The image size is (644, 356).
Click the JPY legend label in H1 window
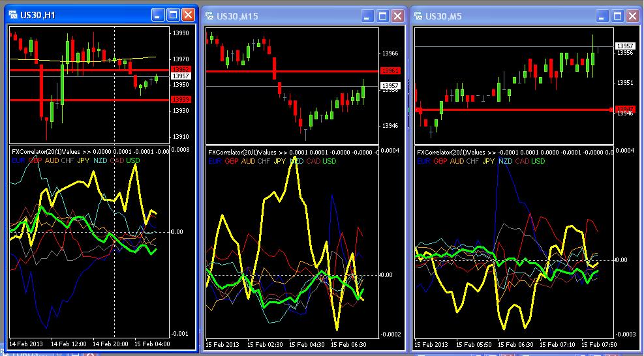pyautogui.click(x=83, y=160)
